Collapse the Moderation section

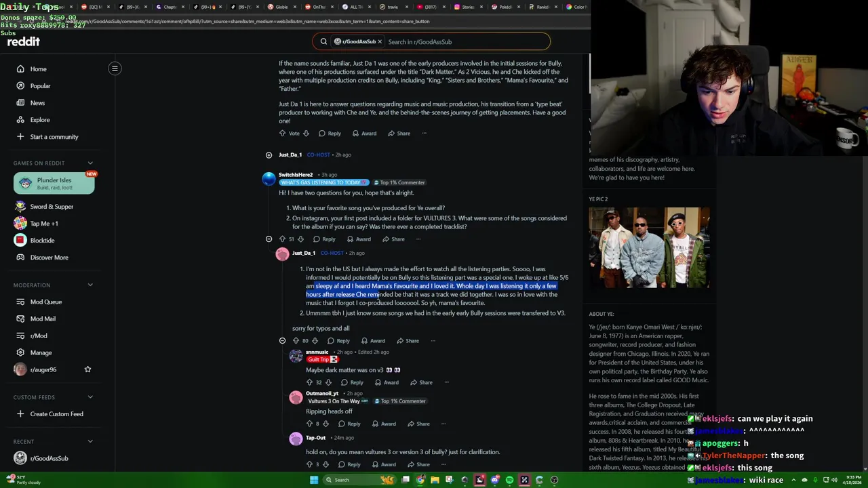[90, 285]
